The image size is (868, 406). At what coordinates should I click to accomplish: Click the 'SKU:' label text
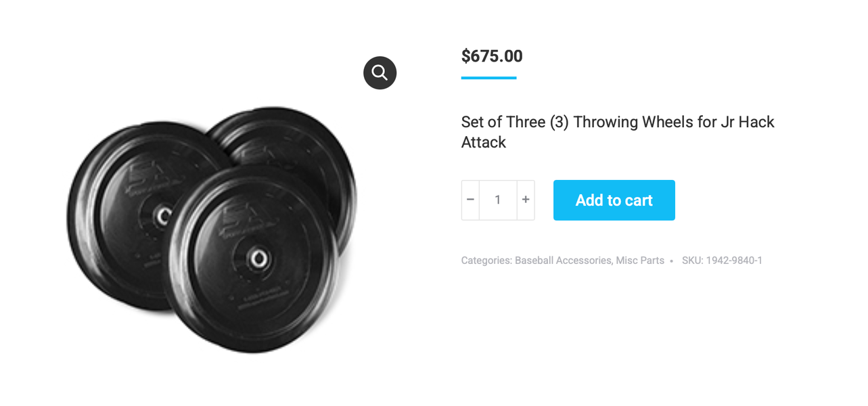693,261
